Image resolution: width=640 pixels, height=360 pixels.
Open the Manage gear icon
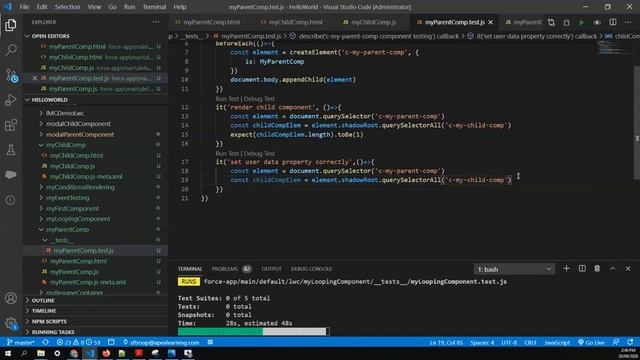click(x=11, y=323)
